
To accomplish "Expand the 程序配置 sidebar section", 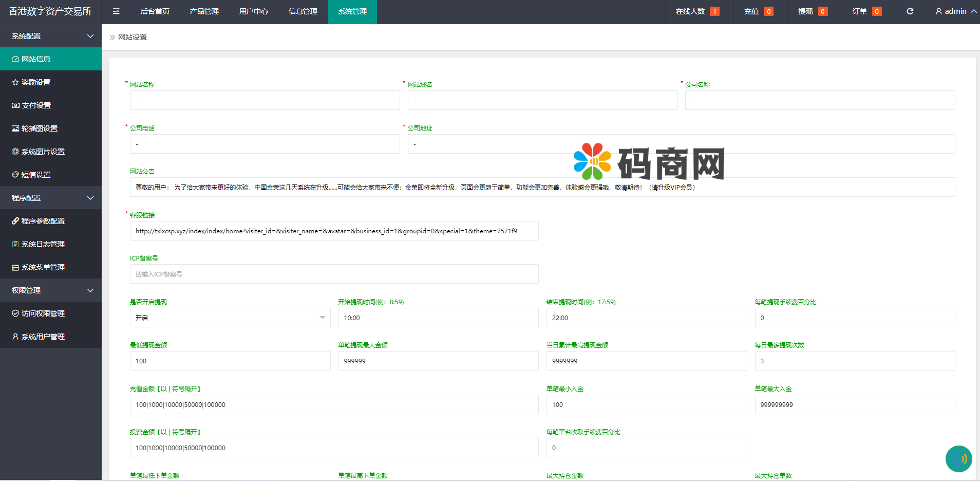I will pyautogui.click(x=51, y=197).
